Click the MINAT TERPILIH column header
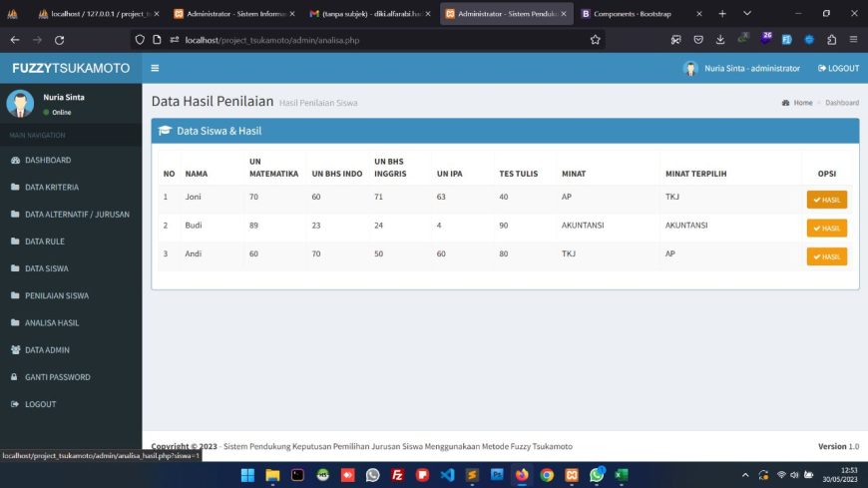The height and width of the screenshot is (488, 868). coord(695,174)
